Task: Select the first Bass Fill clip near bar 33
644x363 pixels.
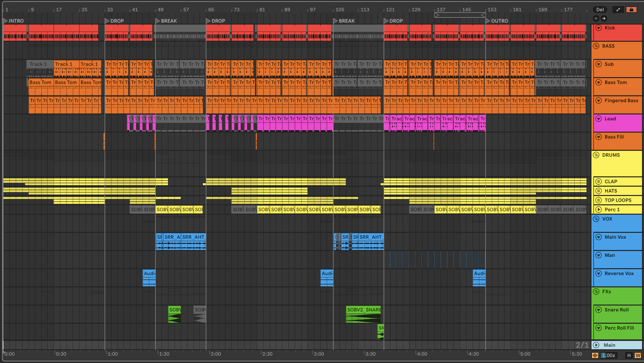Action: coord(104,141)
